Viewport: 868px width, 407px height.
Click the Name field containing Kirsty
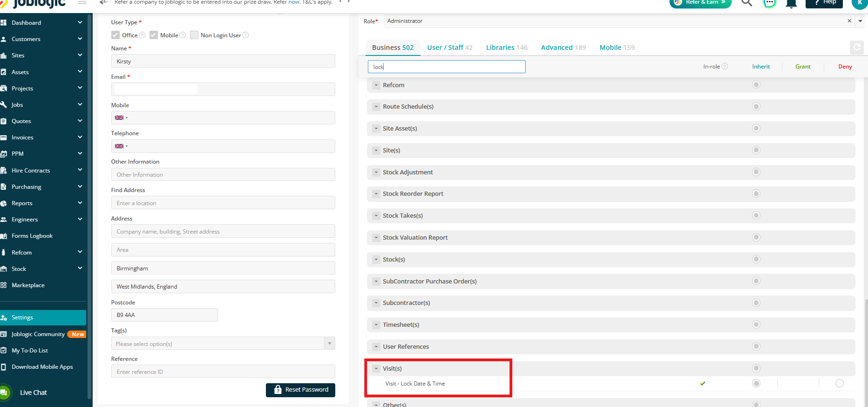pos(223,61)
